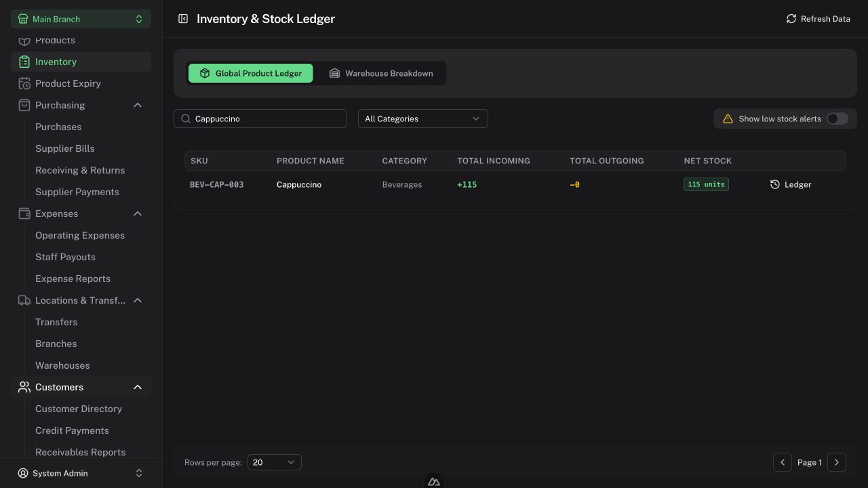Click the low stock warning triangle icon

click(728, 119)
